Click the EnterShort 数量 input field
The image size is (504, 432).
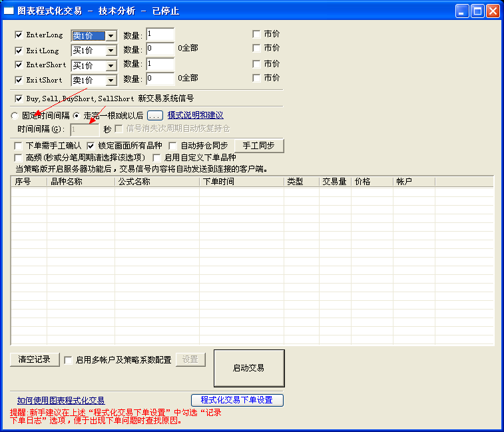pos(160,65)
